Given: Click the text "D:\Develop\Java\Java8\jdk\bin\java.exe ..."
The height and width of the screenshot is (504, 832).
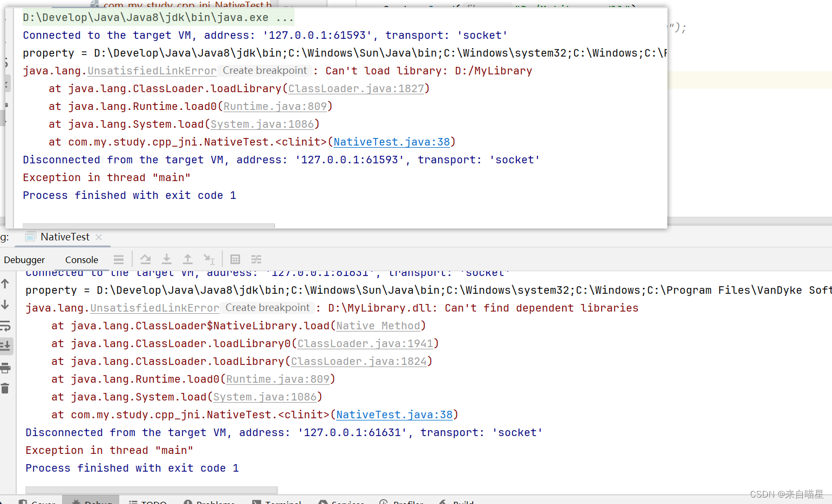Looking at the screenshot, I should coord(158,18).
